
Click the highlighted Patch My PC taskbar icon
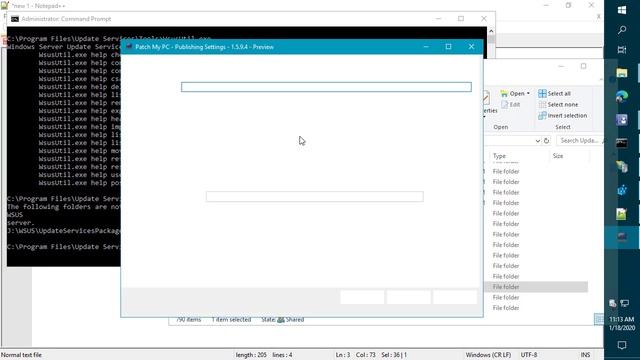[622, 237]
